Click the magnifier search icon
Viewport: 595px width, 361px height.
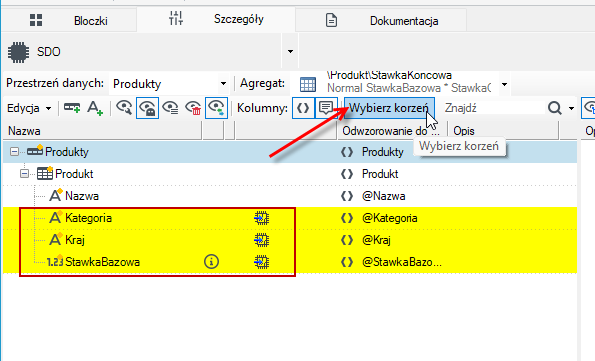[x=554, y=108]
